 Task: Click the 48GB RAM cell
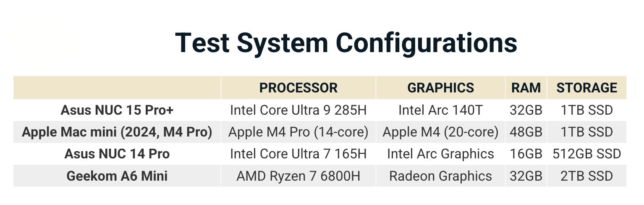tap(526, 132)
